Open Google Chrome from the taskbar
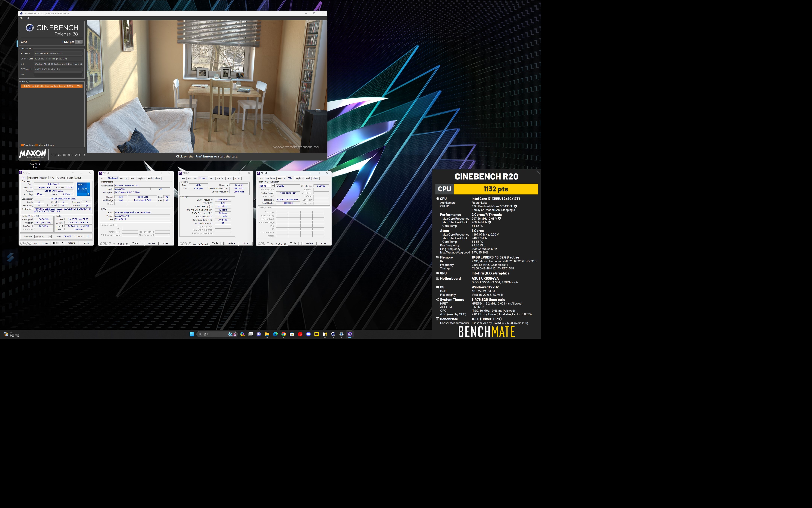 [283, 334]
